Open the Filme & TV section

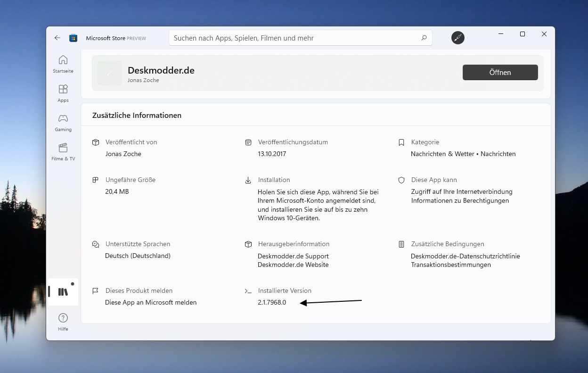63,152
